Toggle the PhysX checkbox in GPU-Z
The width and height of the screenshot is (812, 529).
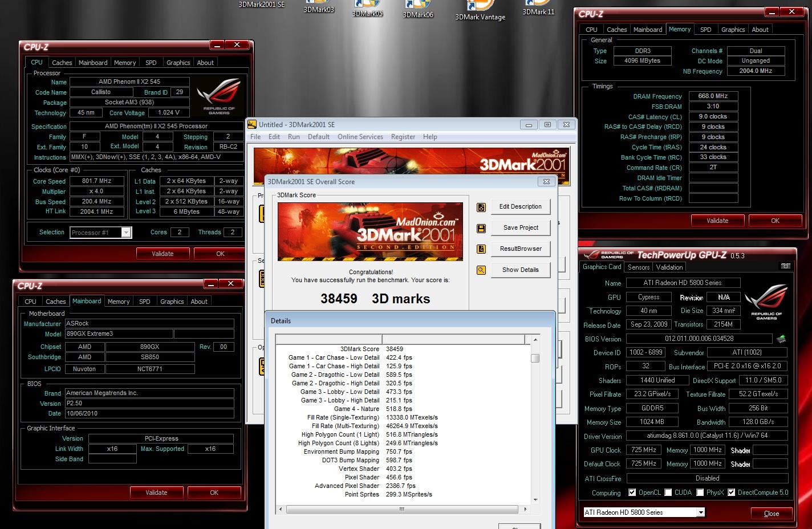pyautogui.click(x=700, y=493)
